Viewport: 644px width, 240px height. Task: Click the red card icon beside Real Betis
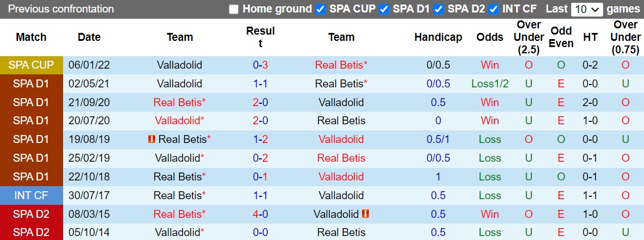151,139
